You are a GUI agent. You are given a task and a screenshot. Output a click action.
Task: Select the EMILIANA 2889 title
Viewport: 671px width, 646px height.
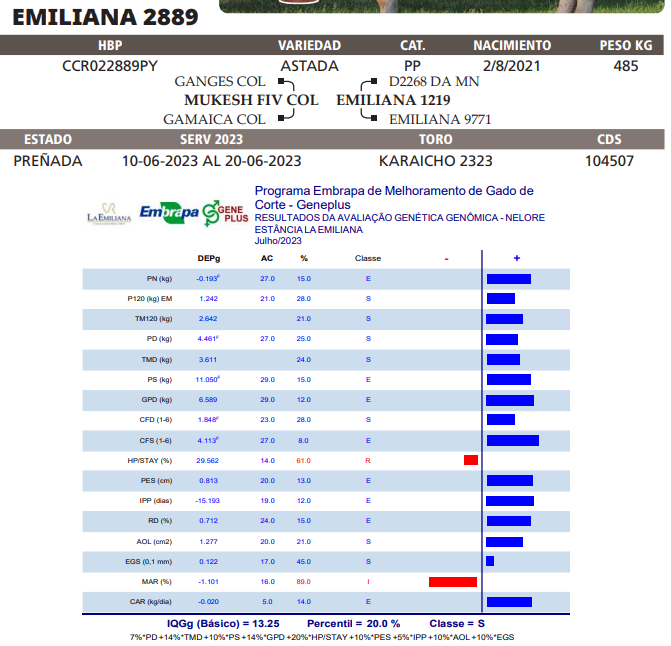(x=106, y=17)
